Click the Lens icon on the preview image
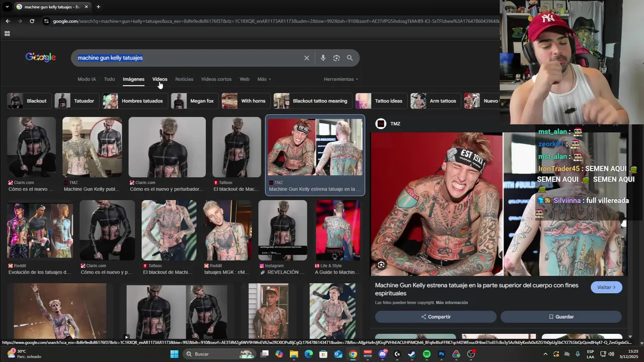The height and width of the screenshot is (362, 644). point(381,264)
